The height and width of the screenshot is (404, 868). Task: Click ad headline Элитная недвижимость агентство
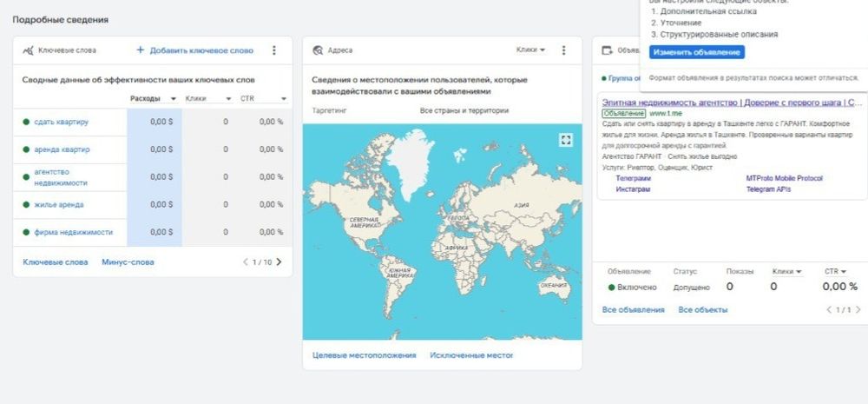point(732,103)
